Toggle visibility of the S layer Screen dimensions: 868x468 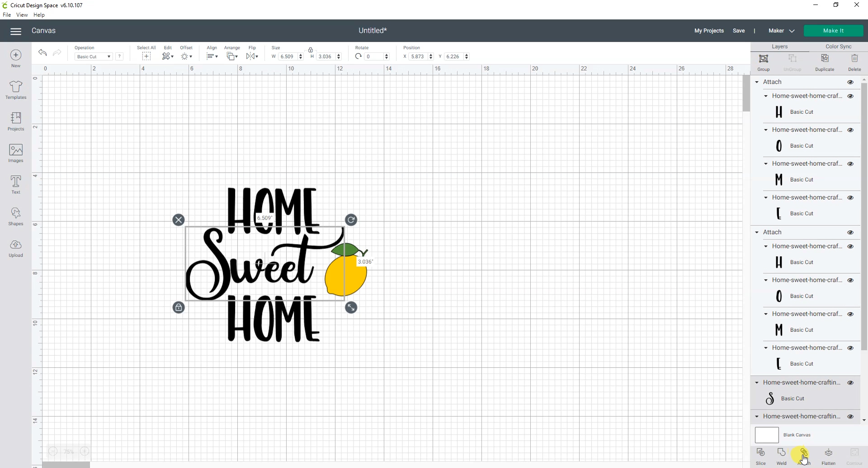coord(850,383)
